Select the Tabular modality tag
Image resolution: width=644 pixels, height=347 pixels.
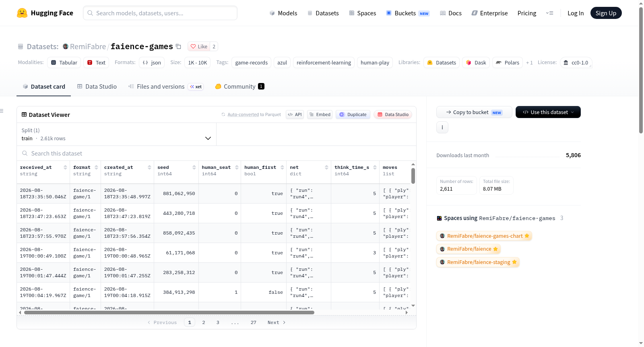pos(64,62)
